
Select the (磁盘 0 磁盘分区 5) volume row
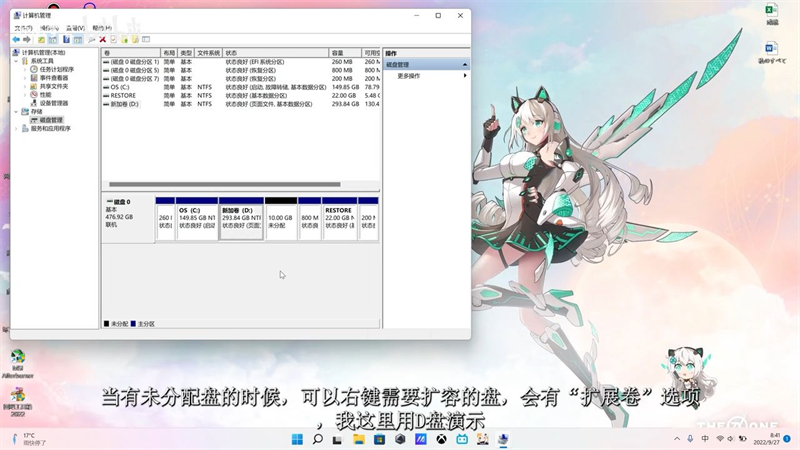tap(241, 70)
